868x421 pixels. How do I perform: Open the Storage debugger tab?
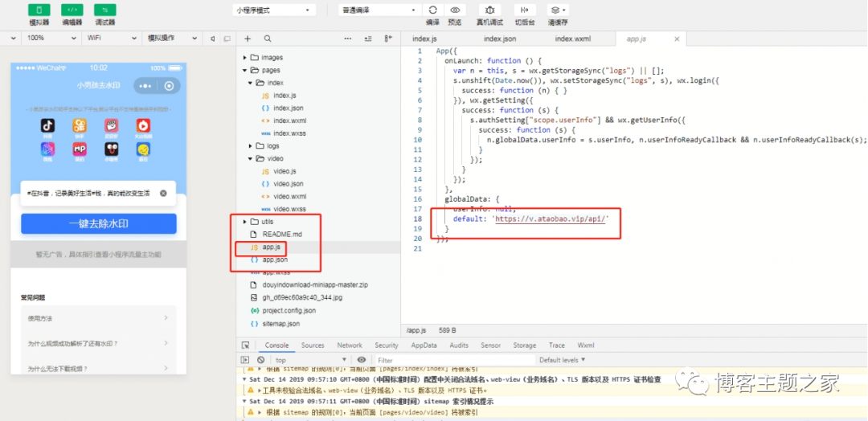(524, 345)
